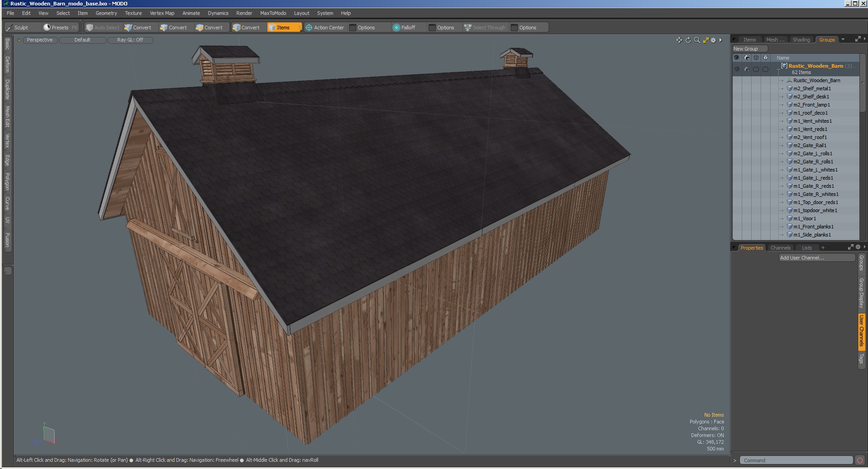The height and width of the screenshot is (469, 868).
Task: Click the camera render column header
Action: (747, 58)
